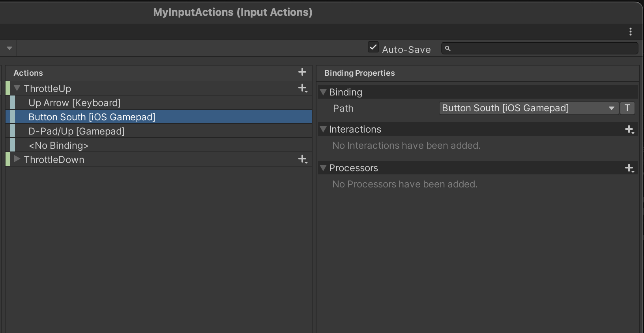The image size is (644, 333).
Task: Click the search magnifier icon
Action: [448, 49]
